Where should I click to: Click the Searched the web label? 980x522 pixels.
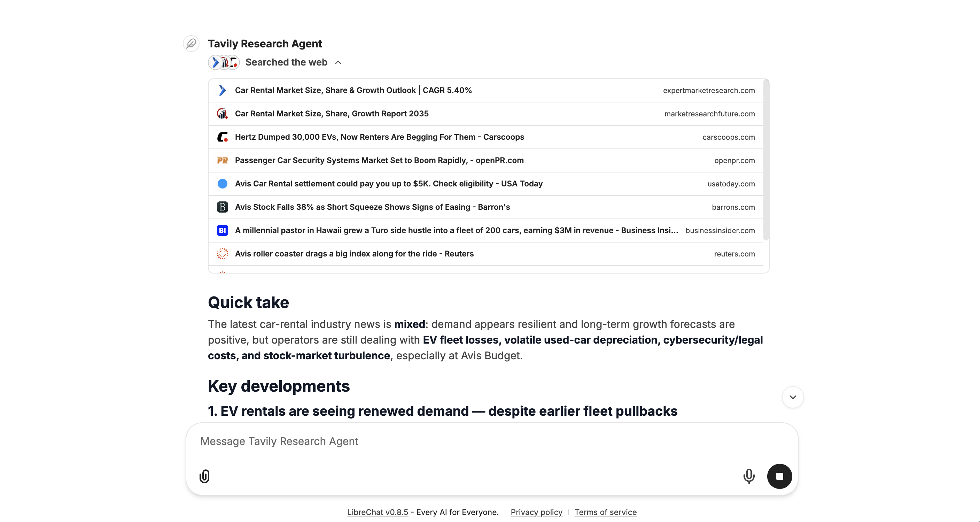[x=286, y=62]
